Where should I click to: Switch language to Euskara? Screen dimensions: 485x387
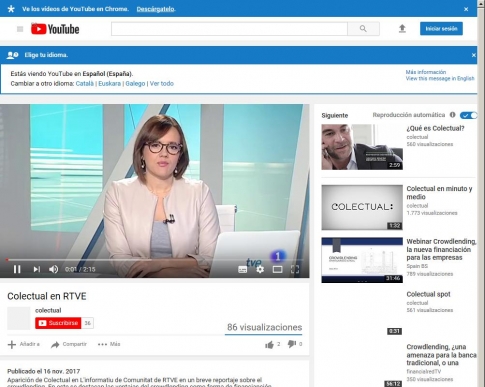coord(110,84)
